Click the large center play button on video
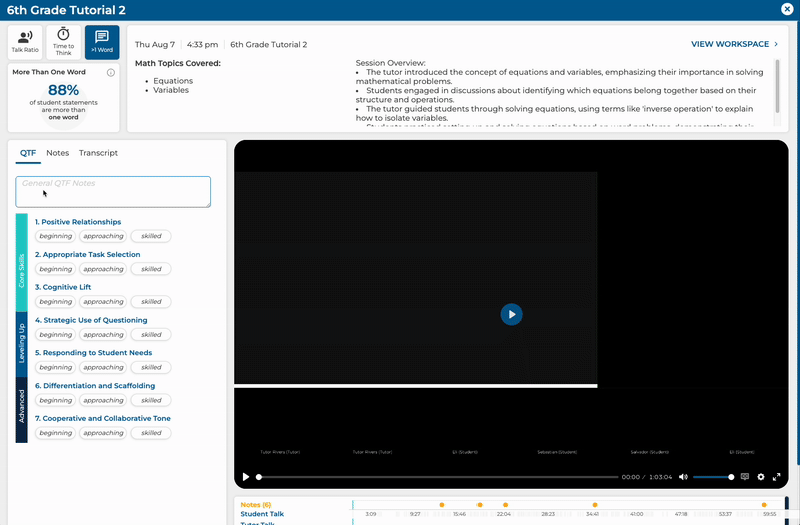This screenshot has height=525, width=800. tap(511, 314)
